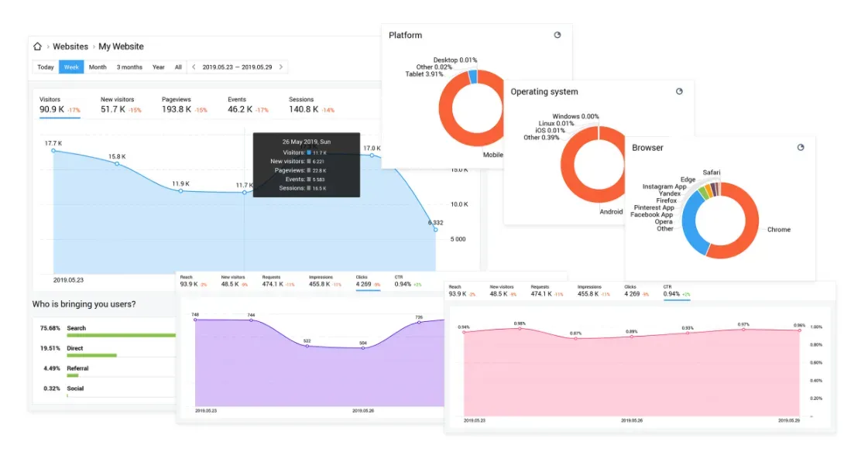Click the refresh icon on the Browser panel
The image size is (868, 455).
click(800, 147)
